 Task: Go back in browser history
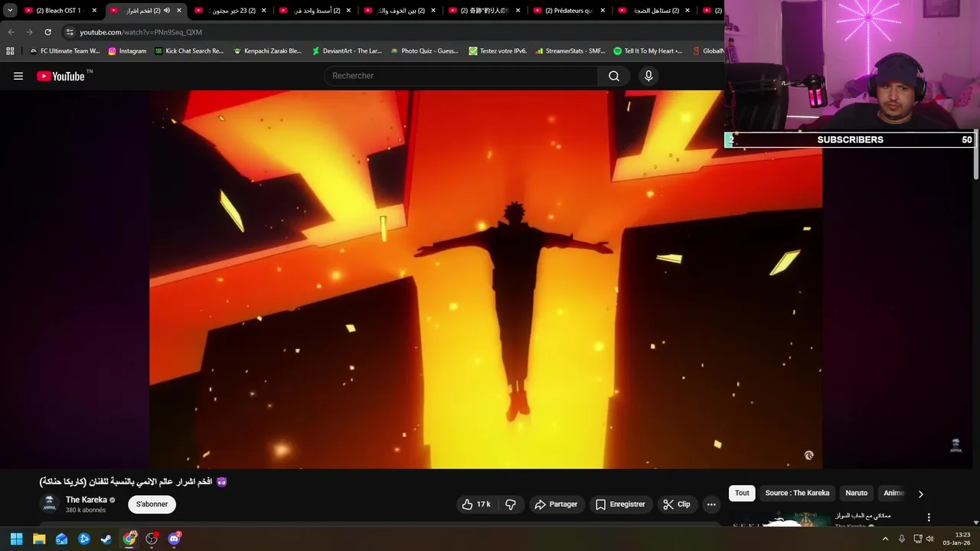[11, 32]
